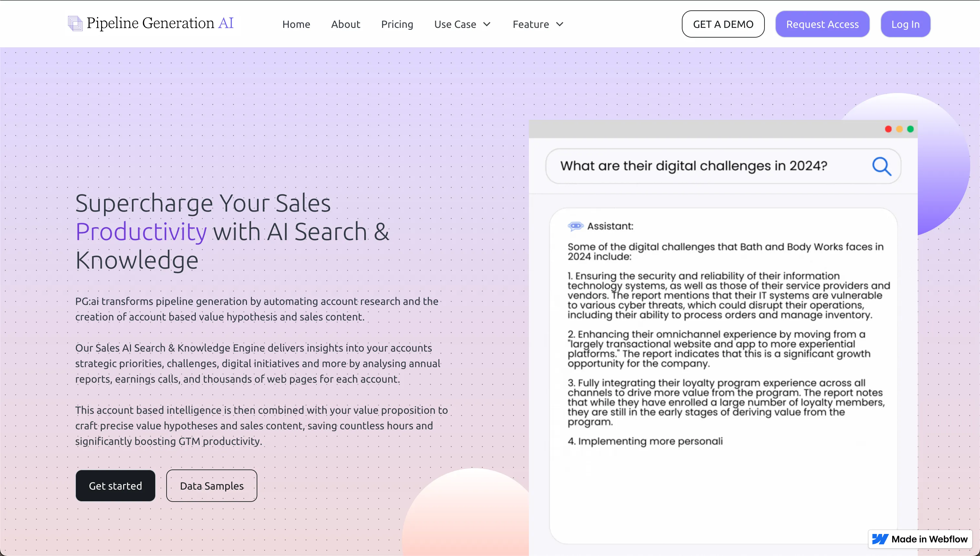
Task: Expand the Use Case dropdown chevron
Action: (486, 24)
